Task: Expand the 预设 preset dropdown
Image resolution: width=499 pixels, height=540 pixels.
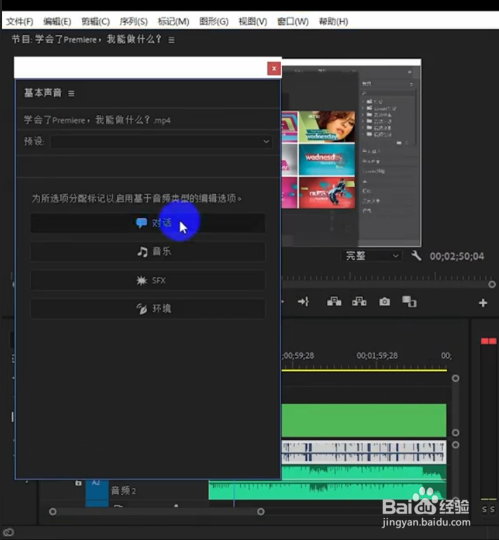Action: click(161, 142)
